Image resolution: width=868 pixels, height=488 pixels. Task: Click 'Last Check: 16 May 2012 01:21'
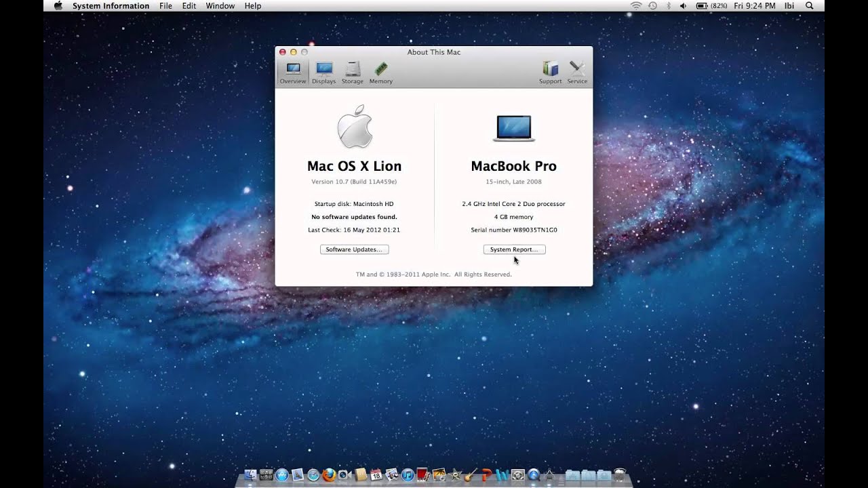(x=354, y=230)
